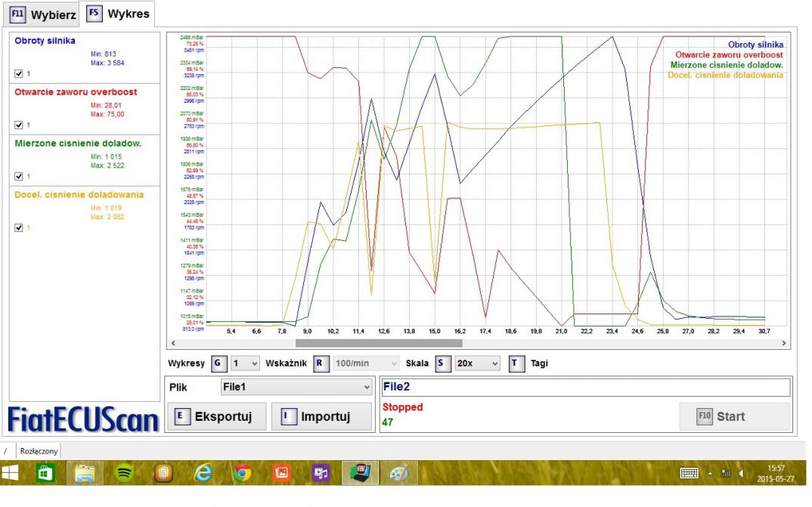
Task: Launch Google Chrome from the taskbar
Action: click(x=242, y=473)
